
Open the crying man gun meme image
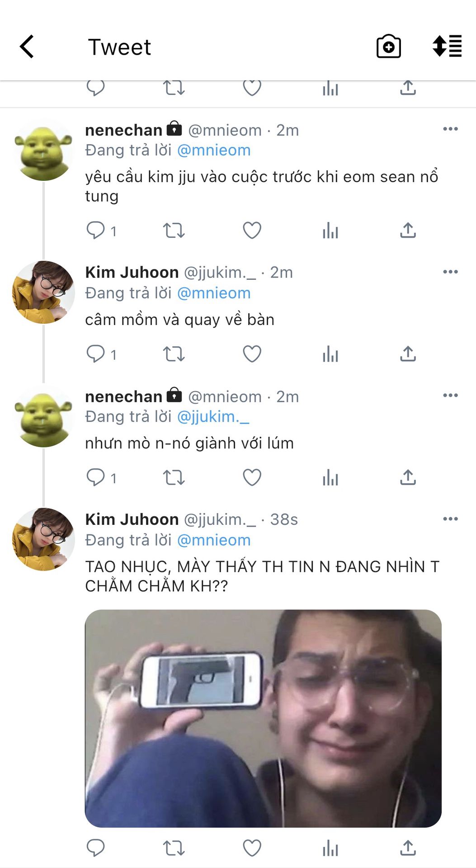263,718
